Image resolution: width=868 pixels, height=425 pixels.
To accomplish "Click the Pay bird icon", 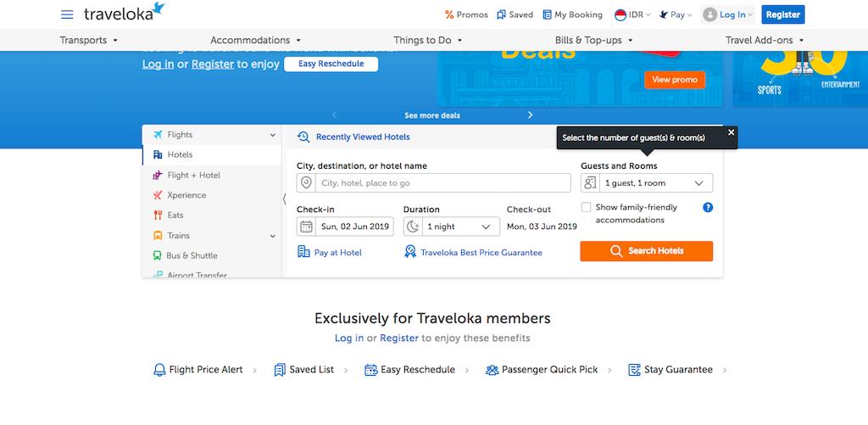I will point(663,15).
